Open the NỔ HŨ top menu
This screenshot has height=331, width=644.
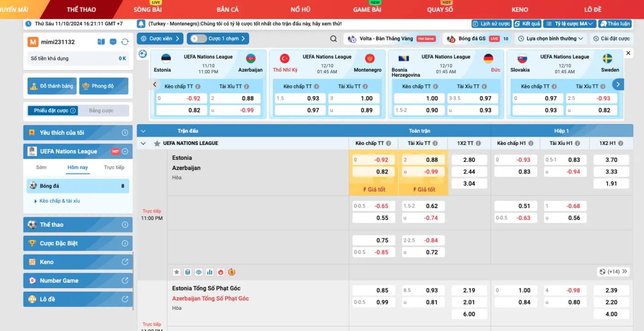[x=300, y=9]
